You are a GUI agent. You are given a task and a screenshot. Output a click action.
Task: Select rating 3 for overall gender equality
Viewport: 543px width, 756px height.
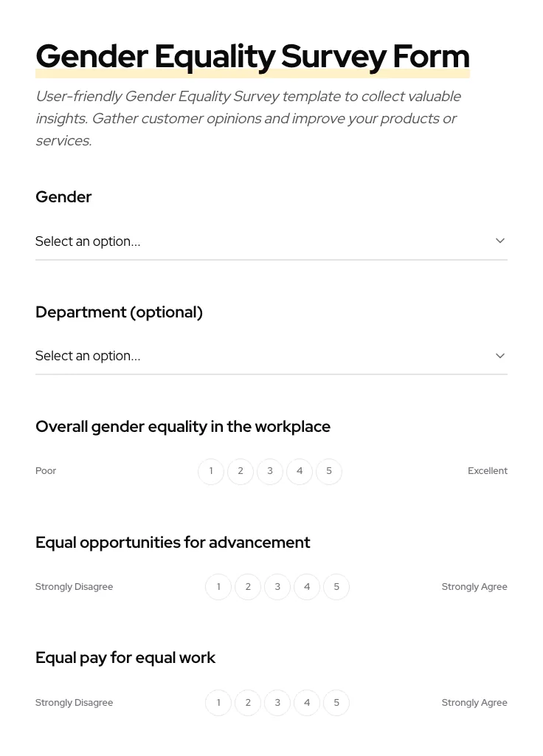270,471
